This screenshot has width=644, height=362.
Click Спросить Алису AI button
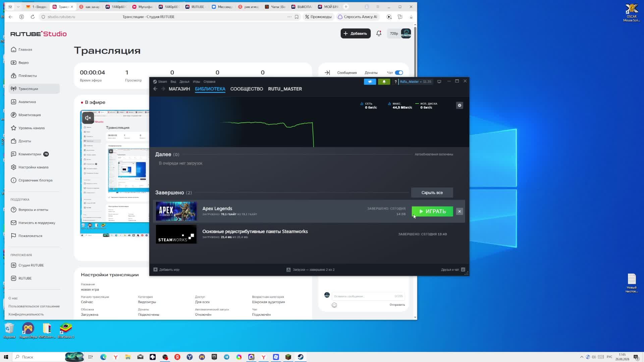click(358, 17)
